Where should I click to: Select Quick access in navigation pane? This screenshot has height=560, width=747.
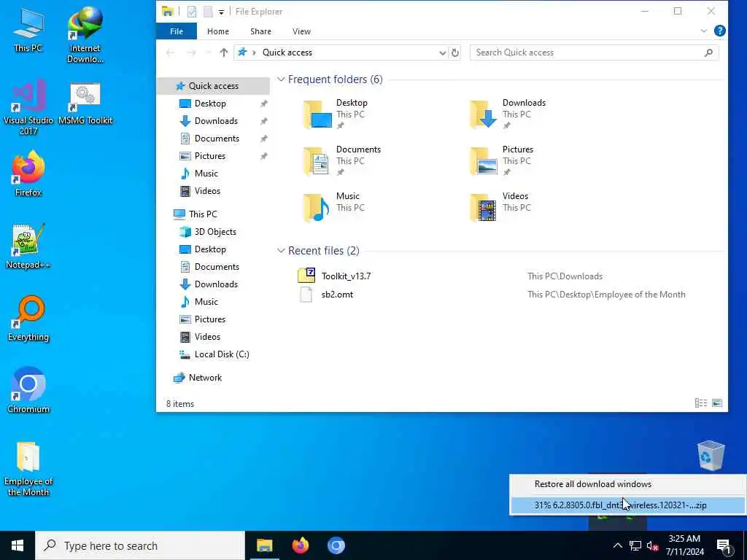[x=214, y=86]
